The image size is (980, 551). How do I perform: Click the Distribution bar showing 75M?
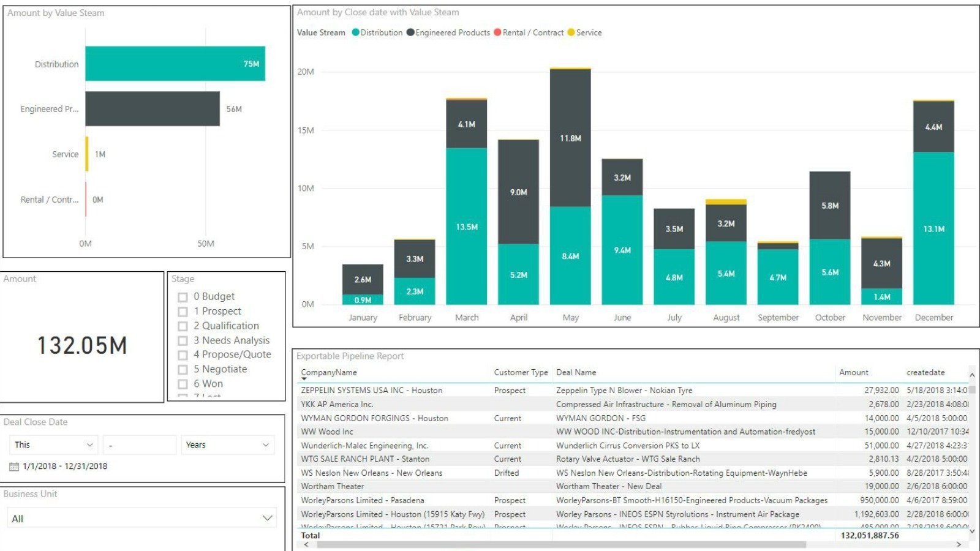pyautogui.click(x=175, y=64)
